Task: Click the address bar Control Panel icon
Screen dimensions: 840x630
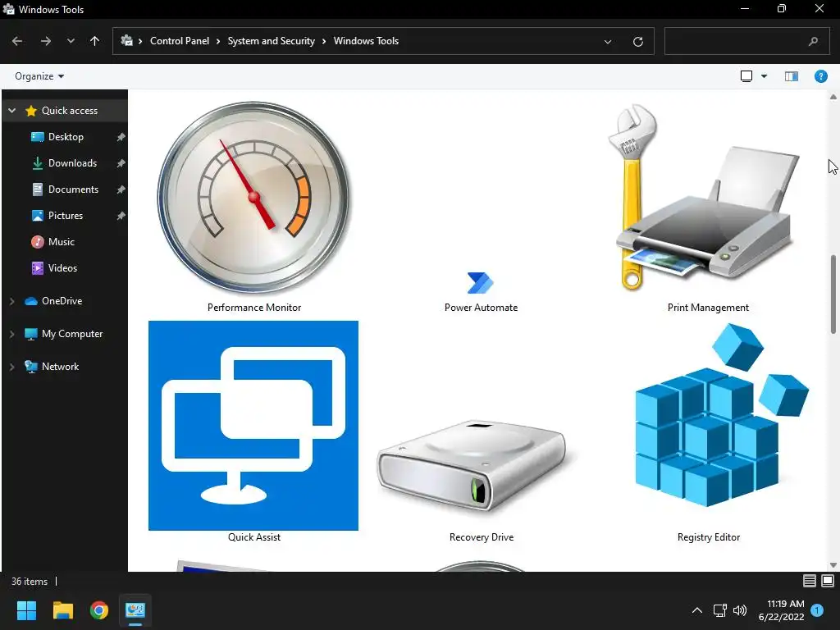Action: [x=127, y=41]
